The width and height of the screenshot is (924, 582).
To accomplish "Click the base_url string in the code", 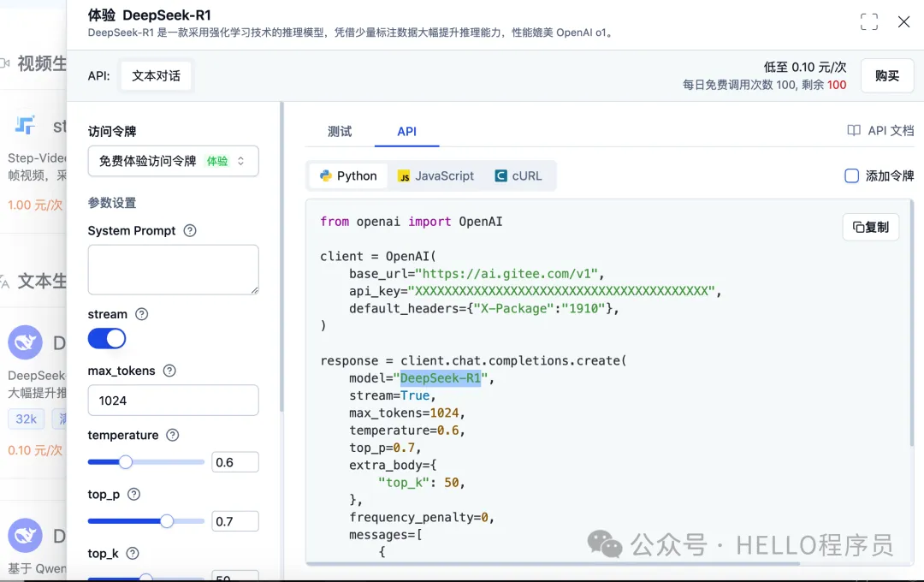I will coord(506,274).
